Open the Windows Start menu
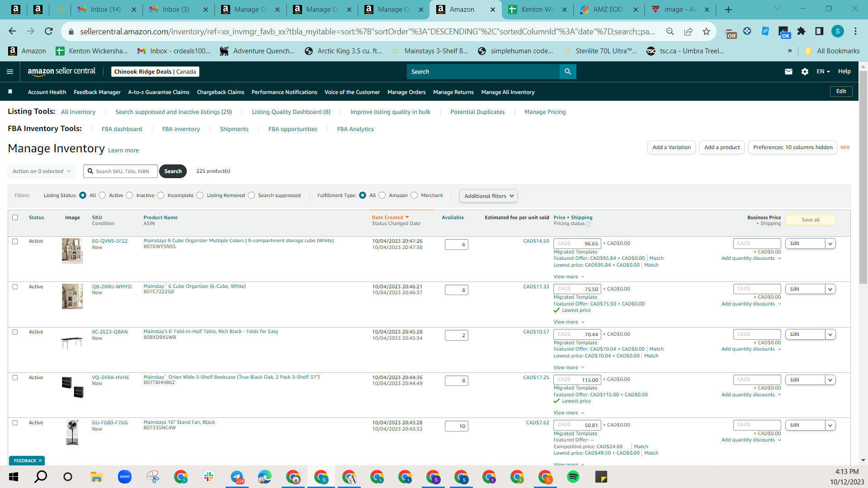The image size is (868, 488). [x=13, y=477]
